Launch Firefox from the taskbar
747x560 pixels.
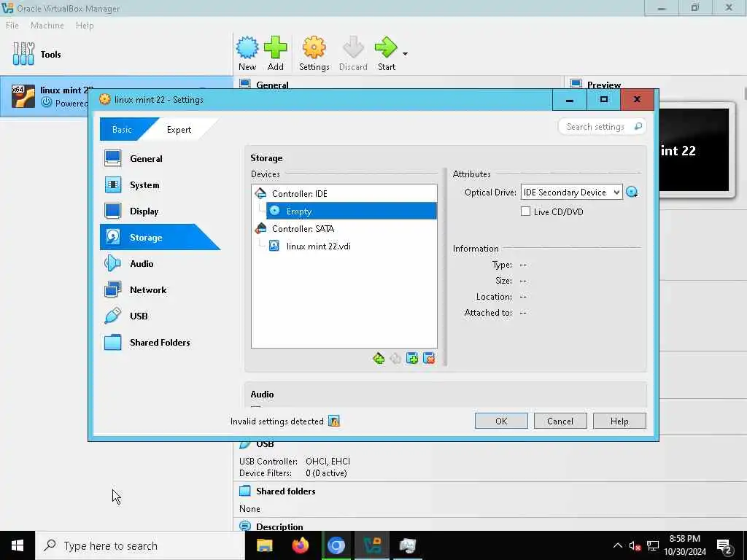coord(300,545)
